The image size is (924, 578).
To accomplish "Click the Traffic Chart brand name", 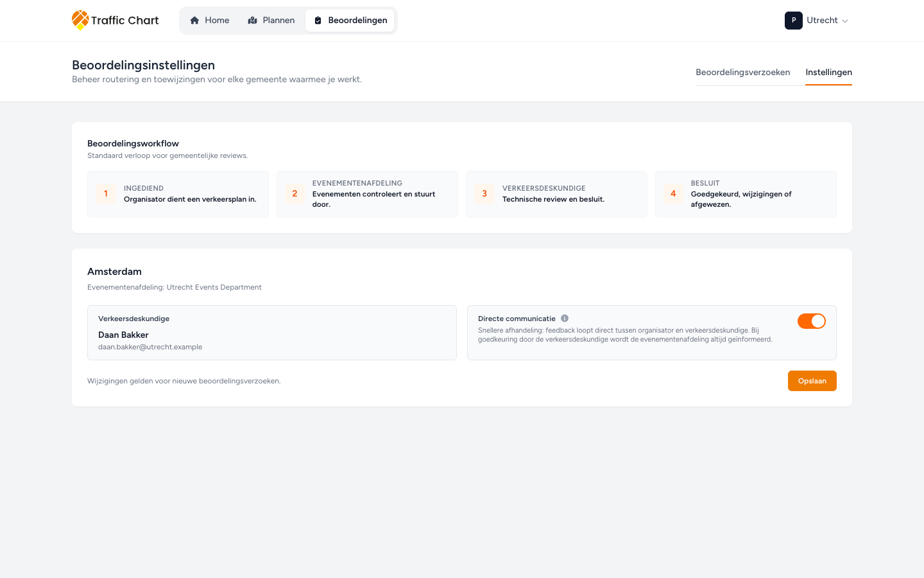I will [x=125, y=21].
